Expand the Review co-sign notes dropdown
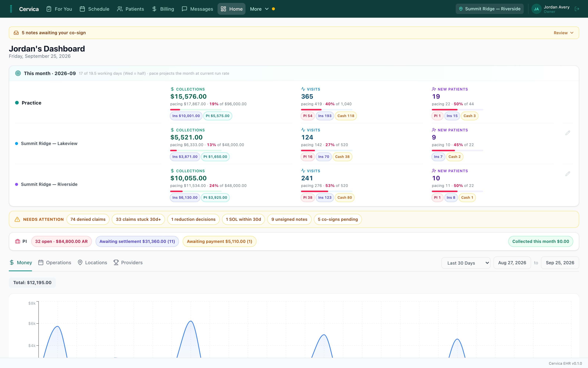Screen dimensions: 588x368 (563, 33)
